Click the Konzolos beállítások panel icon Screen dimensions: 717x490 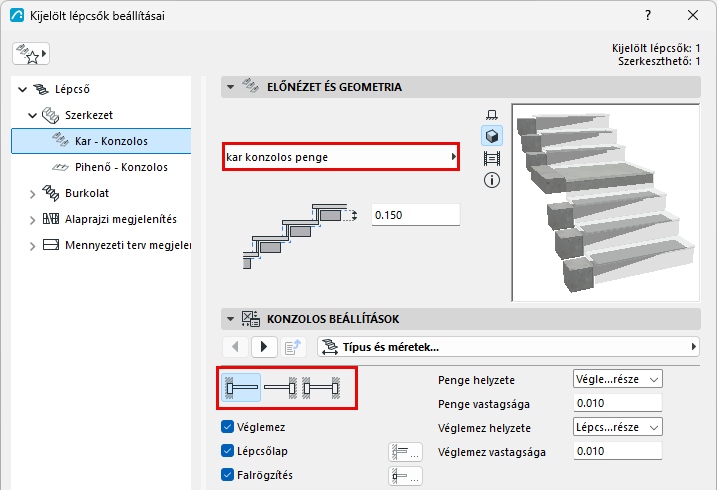251,319
